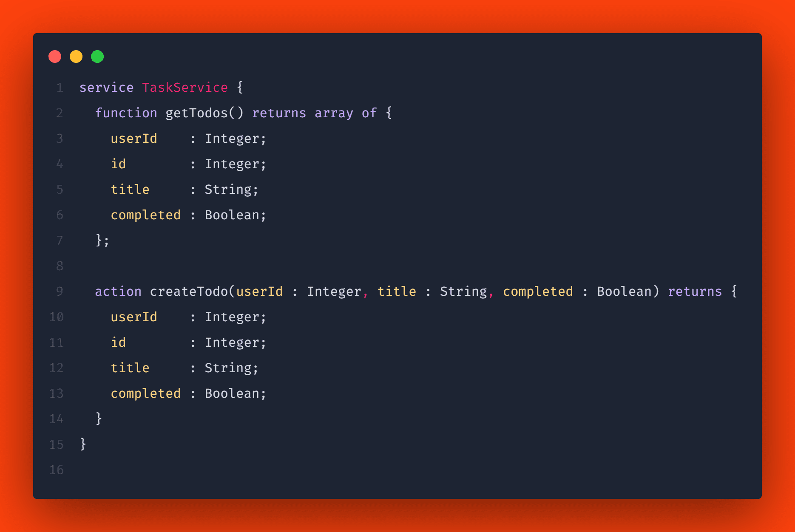
Task: Click the 'action' keyword on line 9
Action: tap(118, 291)
